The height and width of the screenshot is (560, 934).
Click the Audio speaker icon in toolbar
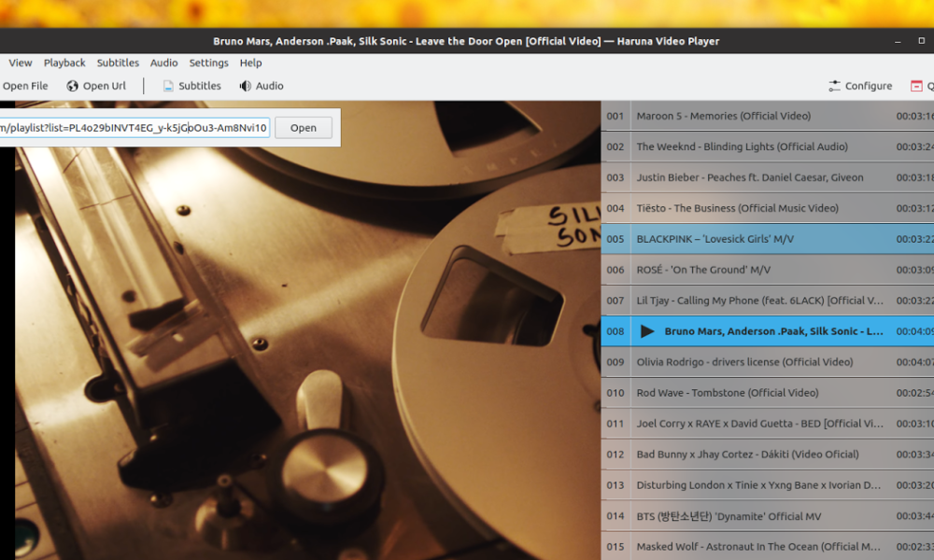(246, 86)
